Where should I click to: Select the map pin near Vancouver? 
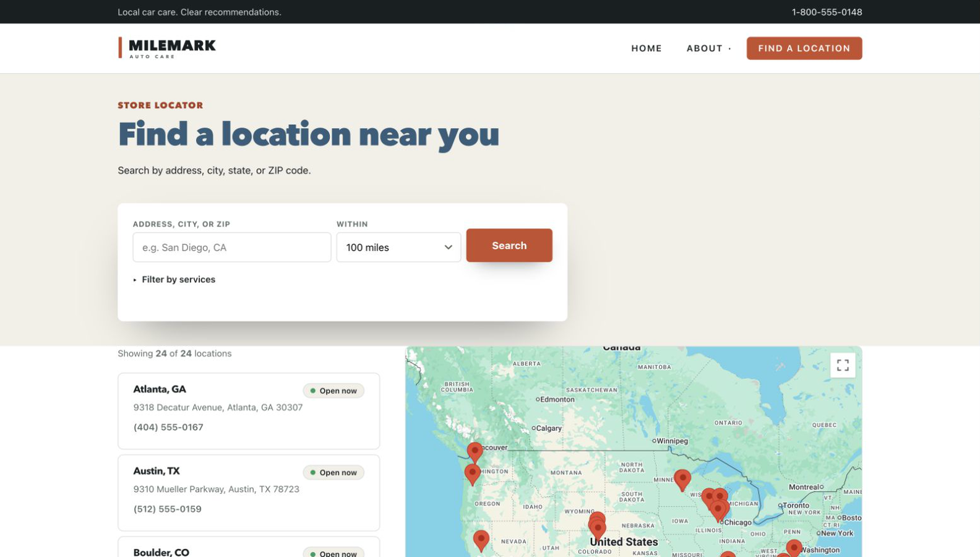475,452
